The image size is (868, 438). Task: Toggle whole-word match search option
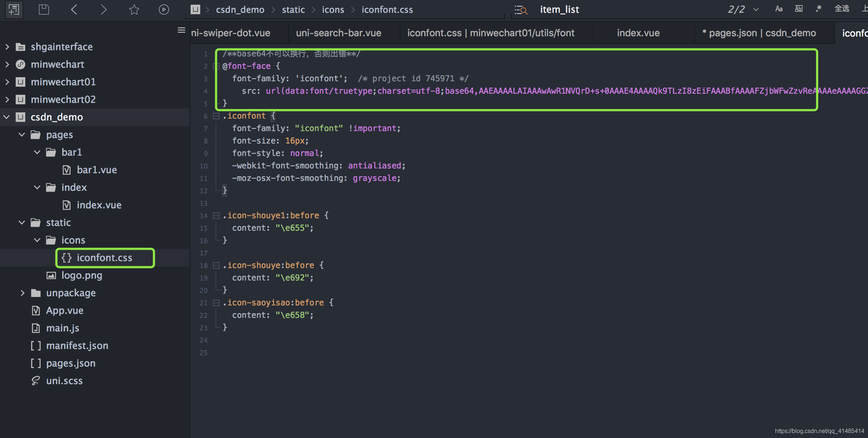799,9
